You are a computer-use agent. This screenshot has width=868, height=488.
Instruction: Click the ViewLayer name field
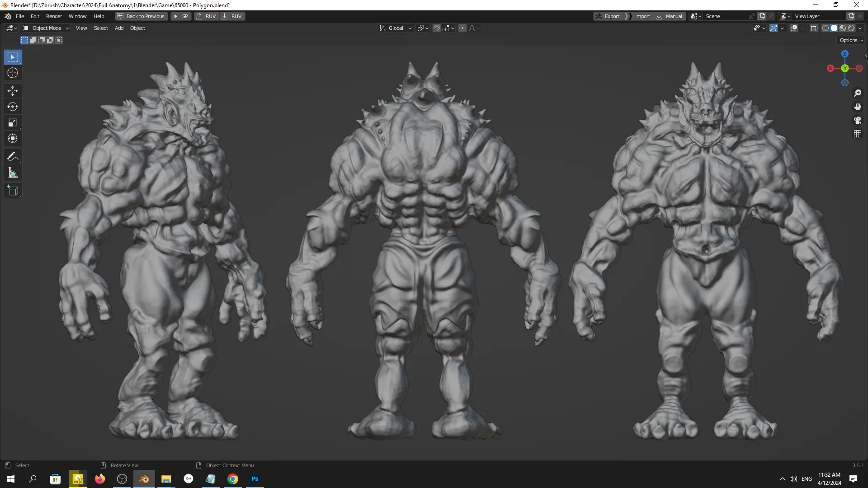click(x=818, y=16)
